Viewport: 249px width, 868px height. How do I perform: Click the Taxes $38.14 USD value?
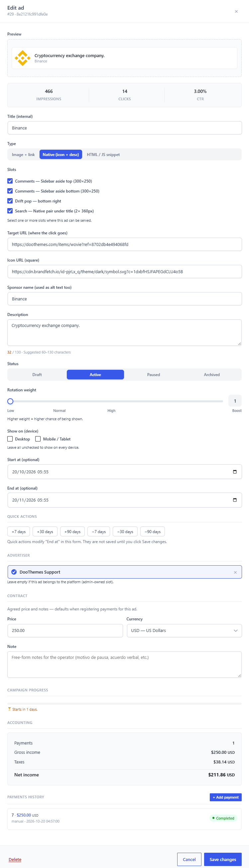click(x=224, y=761)
